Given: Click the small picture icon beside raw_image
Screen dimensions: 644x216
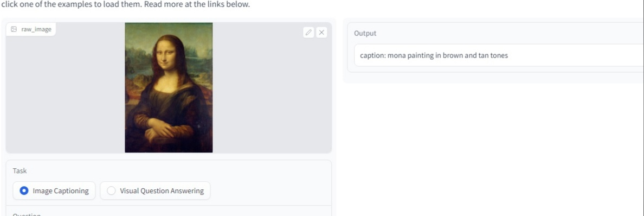Looking at the screenshot, I should coord(14,29).
